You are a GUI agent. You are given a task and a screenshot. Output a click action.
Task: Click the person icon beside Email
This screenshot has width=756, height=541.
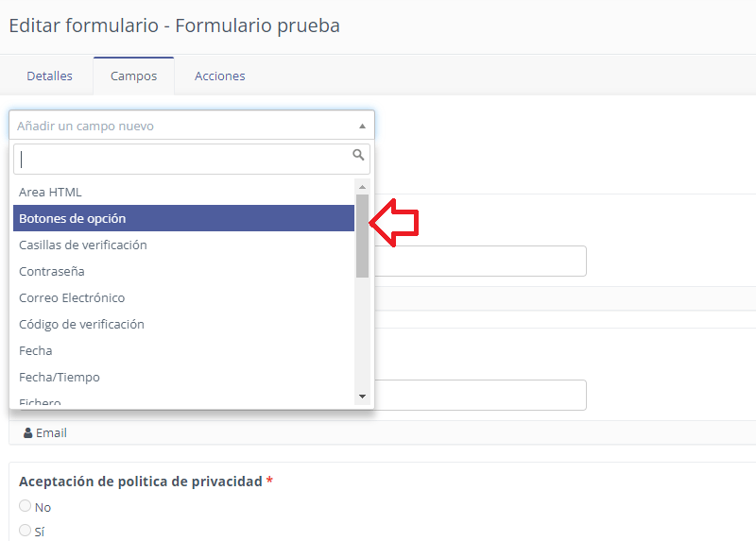coord(28,433)
